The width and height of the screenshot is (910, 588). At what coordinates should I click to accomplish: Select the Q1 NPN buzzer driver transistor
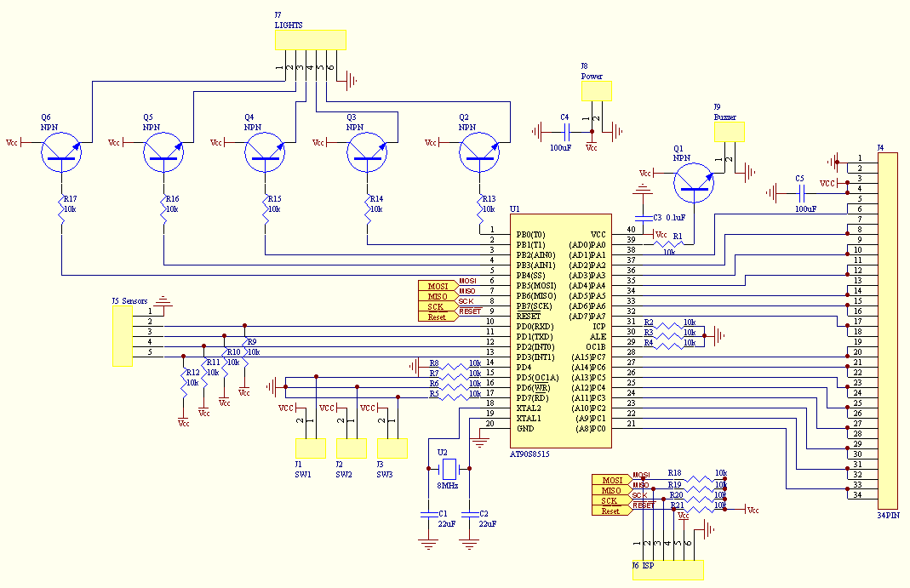click(x=694, y=183)
